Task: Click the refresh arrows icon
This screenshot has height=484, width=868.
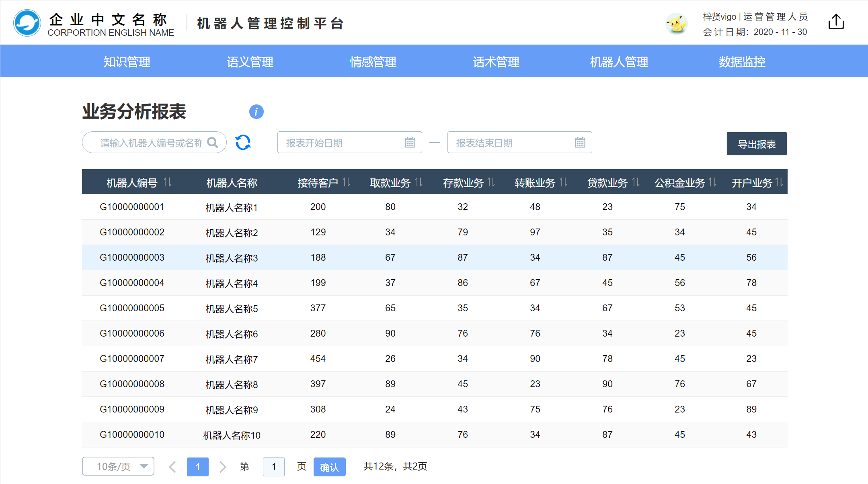Action: (243, 143)
